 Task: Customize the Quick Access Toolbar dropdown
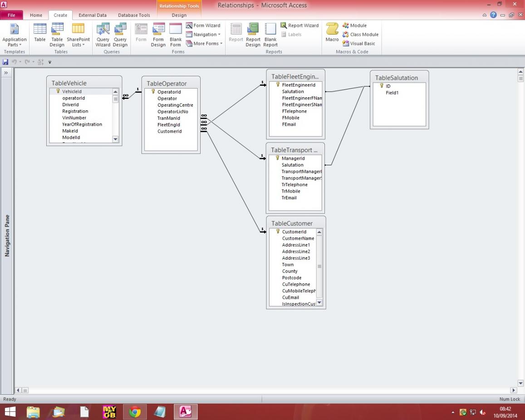50,62
